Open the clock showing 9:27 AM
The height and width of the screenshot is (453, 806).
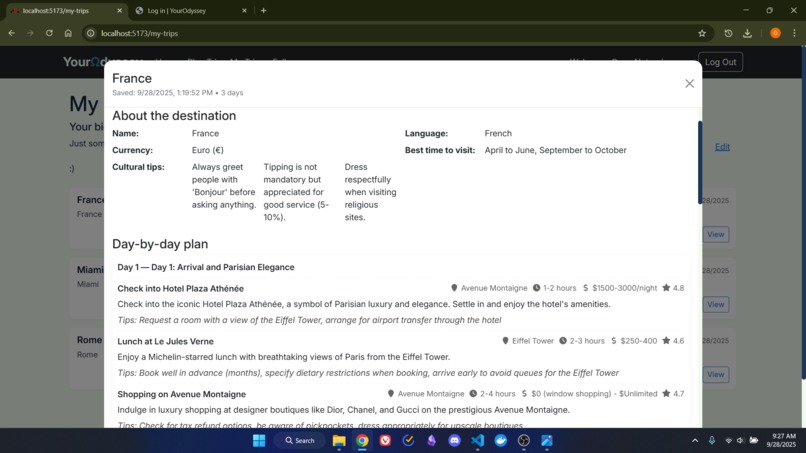pyautogui.click(x=781, y=440)
